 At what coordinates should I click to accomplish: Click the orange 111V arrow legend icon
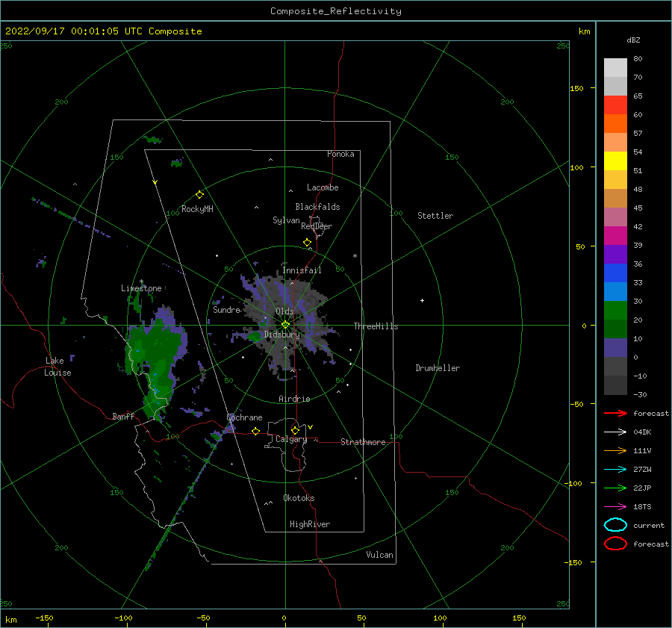tap(615, 450)
